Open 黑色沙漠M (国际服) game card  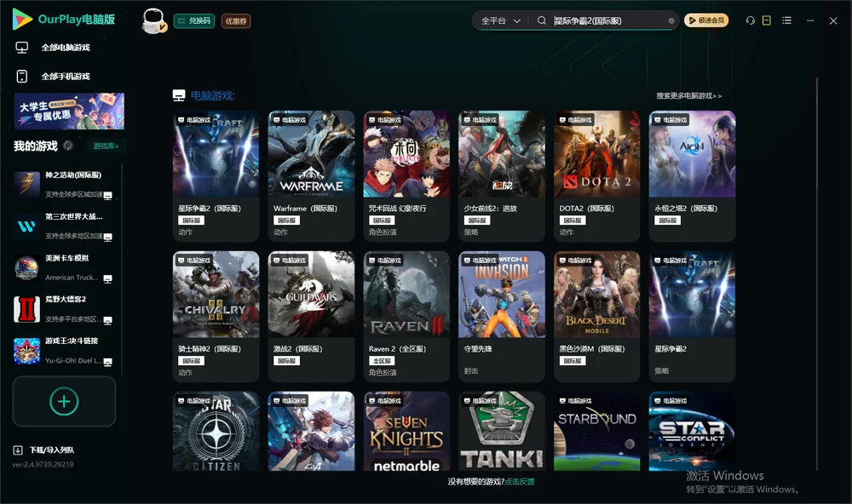tap(597, 317)
